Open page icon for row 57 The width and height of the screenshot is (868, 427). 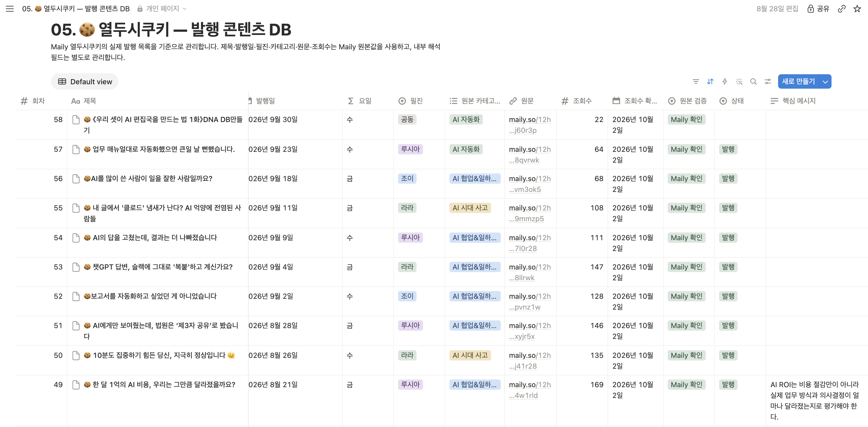click(76, 149)
